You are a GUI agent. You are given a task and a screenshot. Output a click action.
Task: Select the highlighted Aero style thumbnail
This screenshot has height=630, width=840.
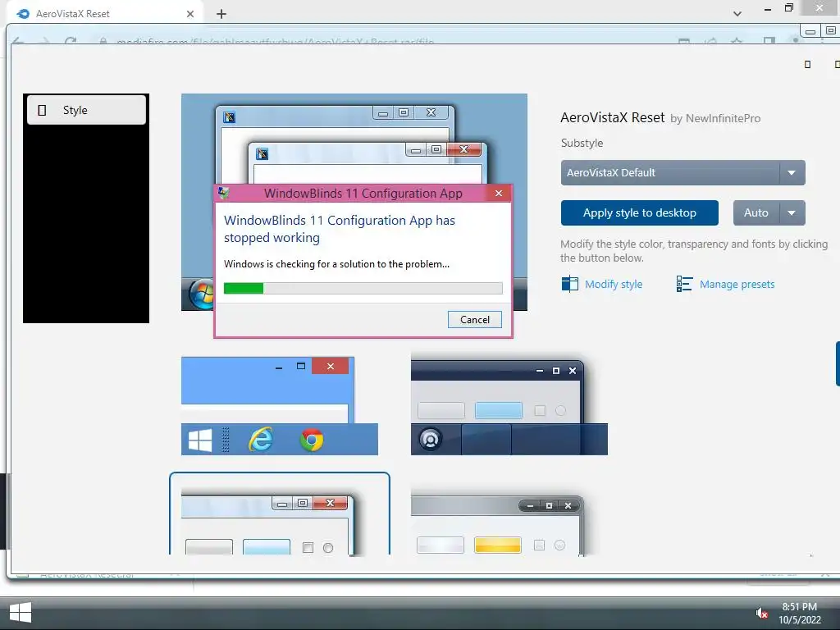pos(279,514)
